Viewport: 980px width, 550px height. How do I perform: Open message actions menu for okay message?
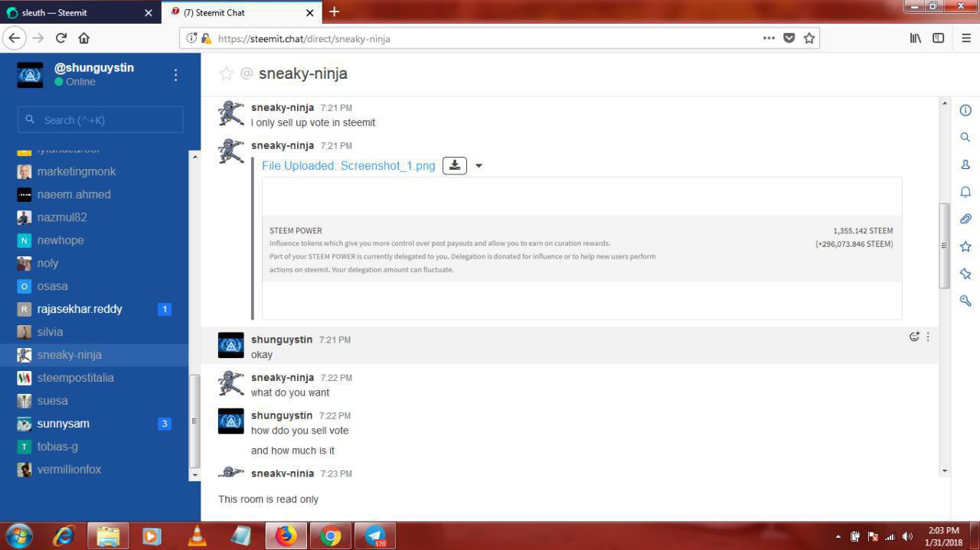pyautogui.click(x=928, y=337)
